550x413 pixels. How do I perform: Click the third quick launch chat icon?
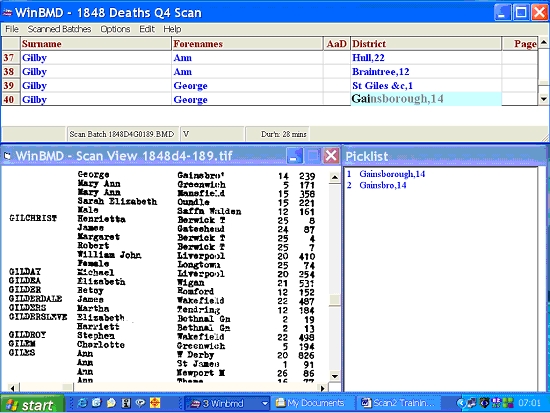click(111, 403)
